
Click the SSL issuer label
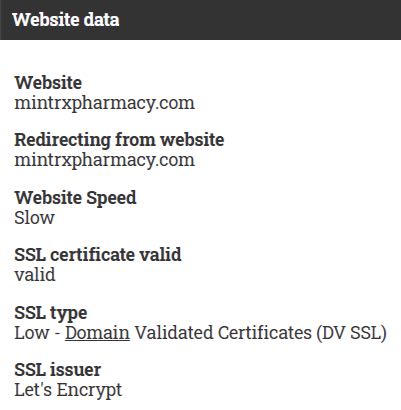click(x=57, y=370)
